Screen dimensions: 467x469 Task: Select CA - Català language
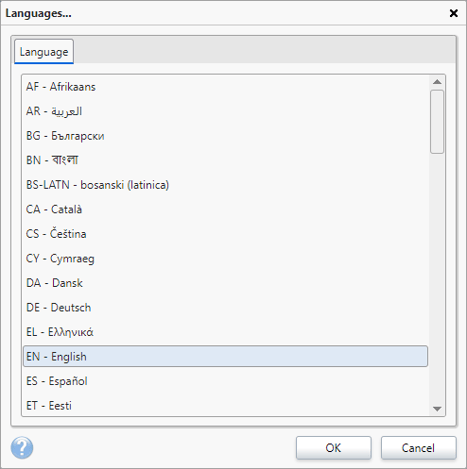225,209
